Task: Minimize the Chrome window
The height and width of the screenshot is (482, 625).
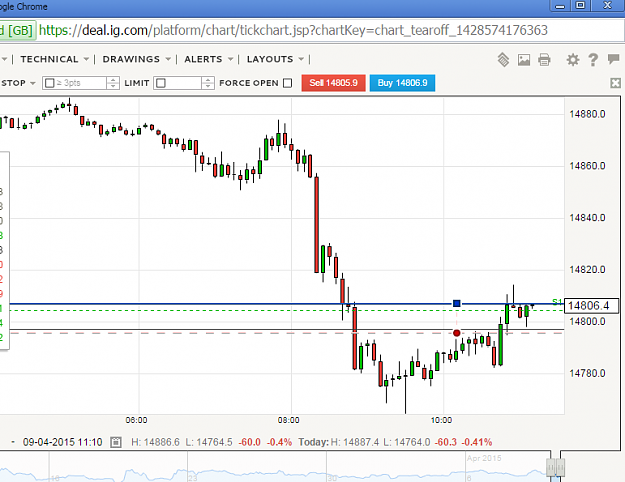Action: coord(560,6)
